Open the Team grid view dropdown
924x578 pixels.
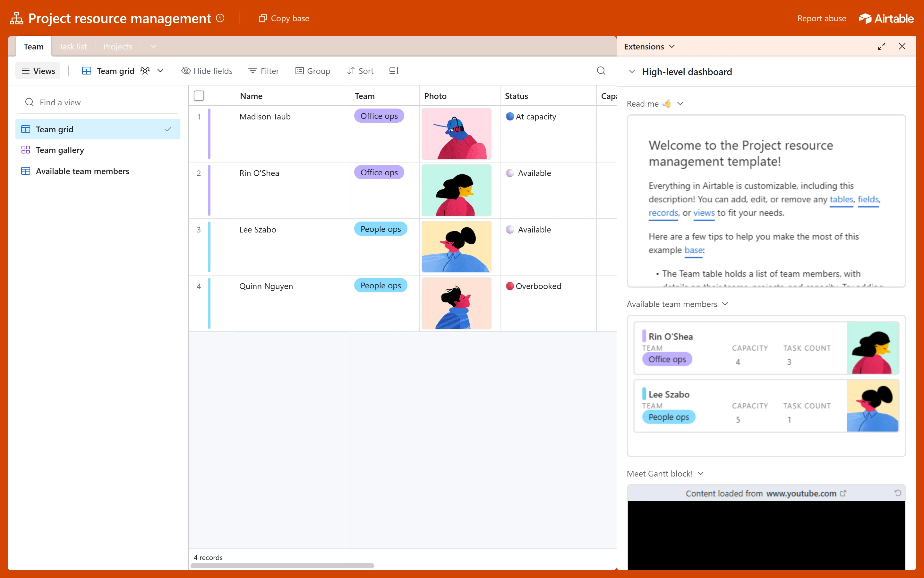click(x=161, y=71)
